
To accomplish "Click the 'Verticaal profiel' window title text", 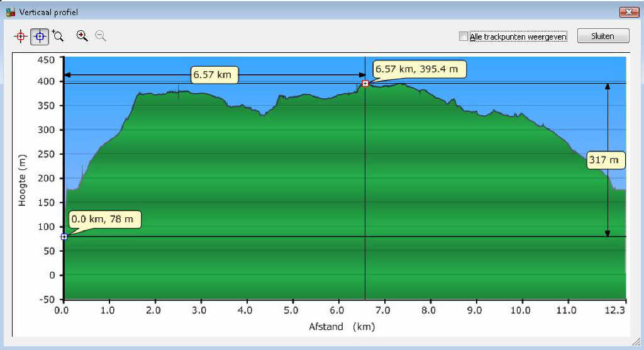I will [49, 12].
